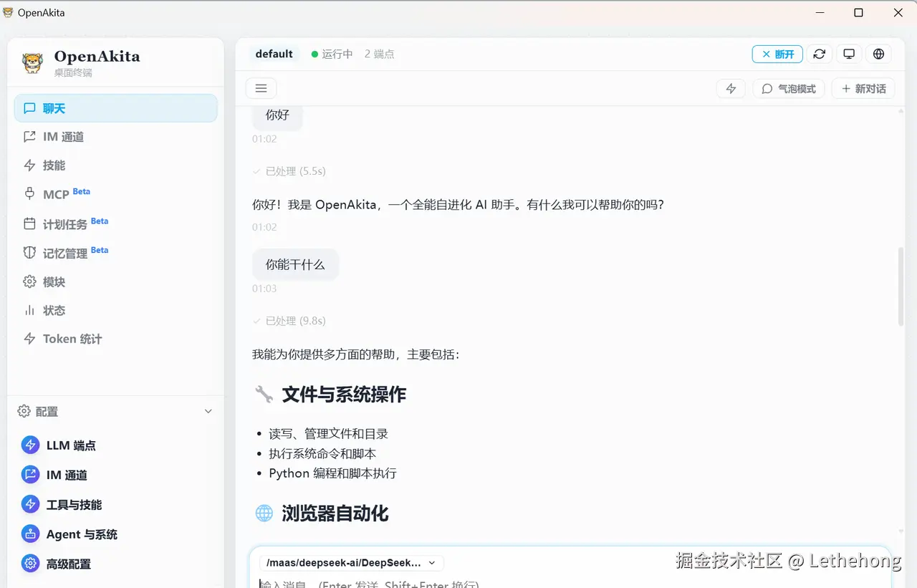Click the Python 编程和脚本执行 bullet
The width and height of the screenshot is (917, 588).
(332, 473)
